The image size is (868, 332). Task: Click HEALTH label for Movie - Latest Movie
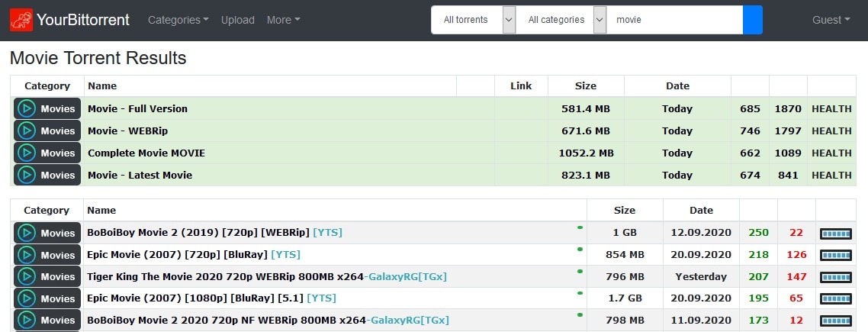[x=831, y=175]
